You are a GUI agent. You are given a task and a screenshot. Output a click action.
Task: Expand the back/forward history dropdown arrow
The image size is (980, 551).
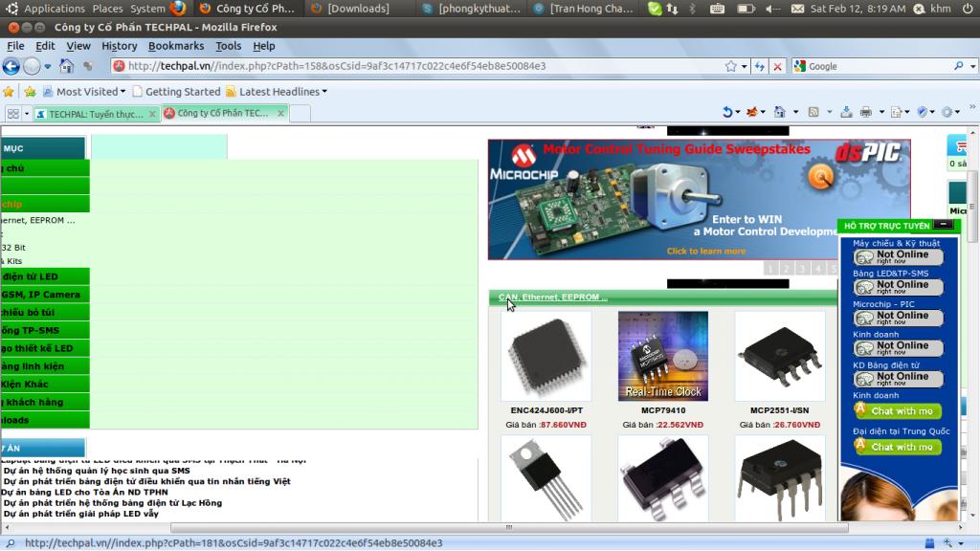pyautogui.click(x=48, y=66)
